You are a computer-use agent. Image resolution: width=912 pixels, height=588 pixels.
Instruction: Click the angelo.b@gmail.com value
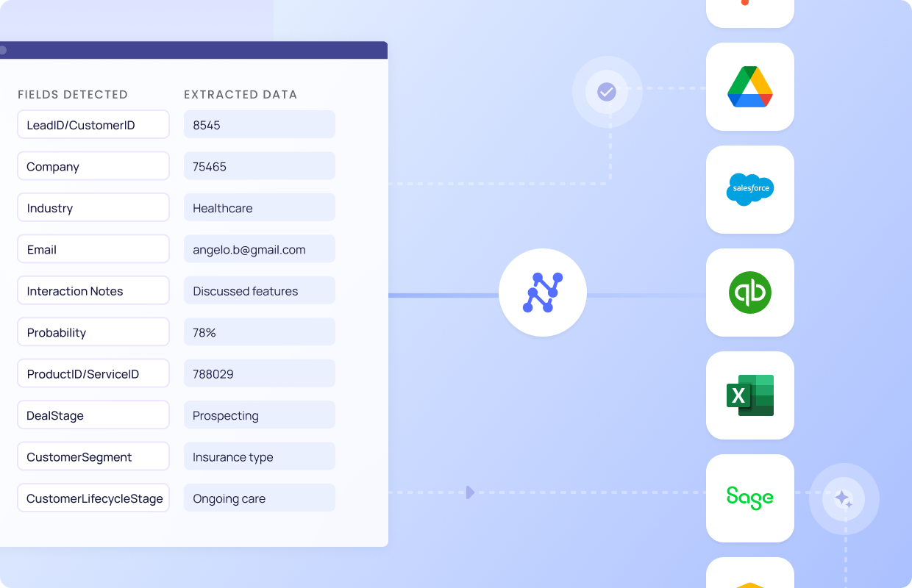[260, 249]
